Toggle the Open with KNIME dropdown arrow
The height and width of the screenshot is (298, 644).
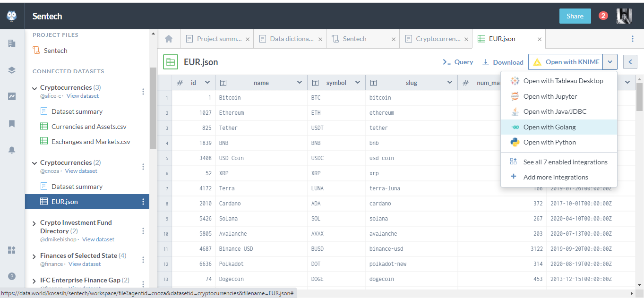tap(610, 62)
